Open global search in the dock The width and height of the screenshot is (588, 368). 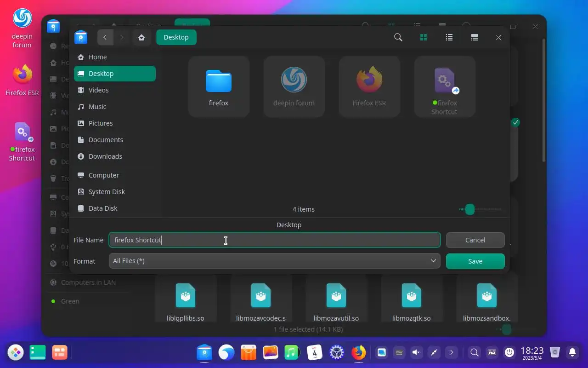475,353
